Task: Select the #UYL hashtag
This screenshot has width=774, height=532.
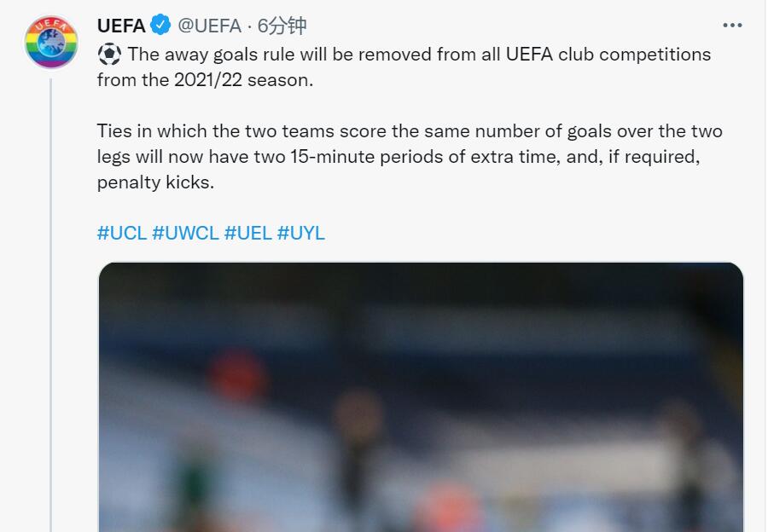Action: (300, 233)
